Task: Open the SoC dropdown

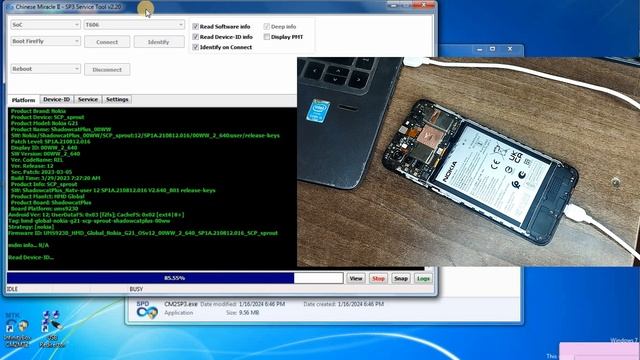Action: click(x=45, y=25)
